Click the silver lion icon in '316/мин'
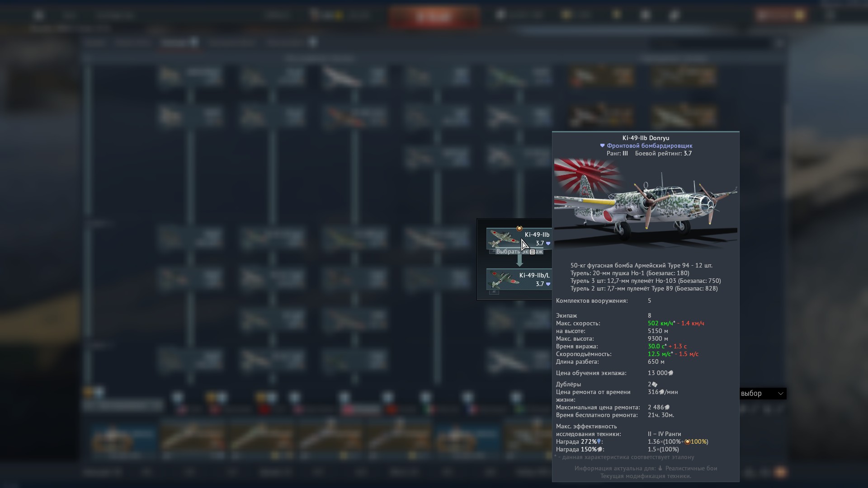 point(662,392)
